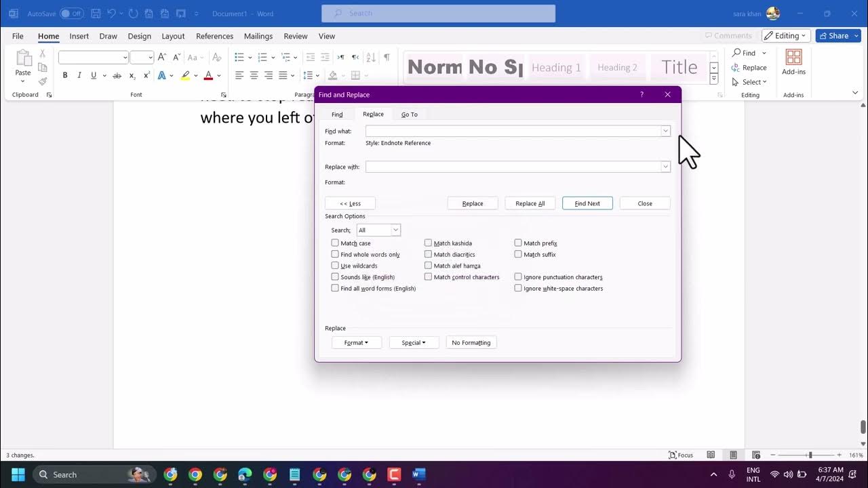
Task: Open the Special dropdown button
Action: 414,343
